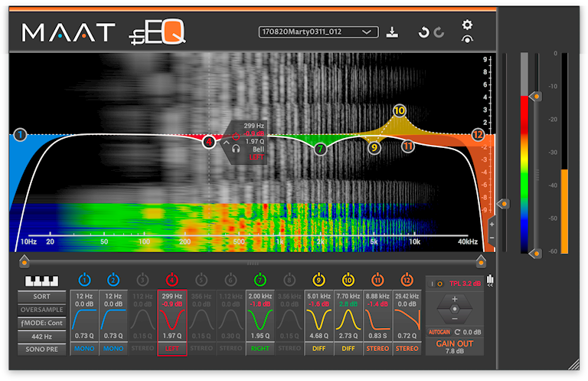The height and width of the screenshot is (381, 588).
Task: Select EQ node 7 on the curve
Action: [320, 149]
